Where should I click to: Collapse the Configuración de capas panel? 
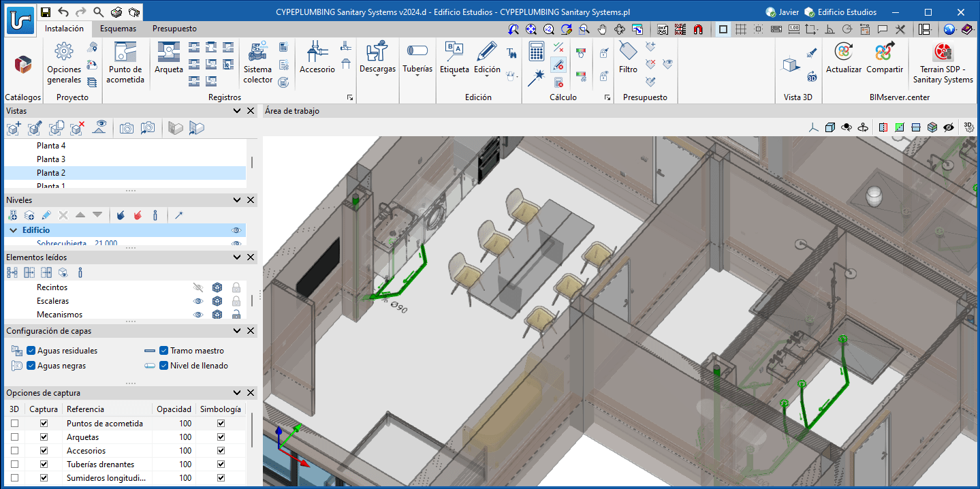(x=237, y=331)
